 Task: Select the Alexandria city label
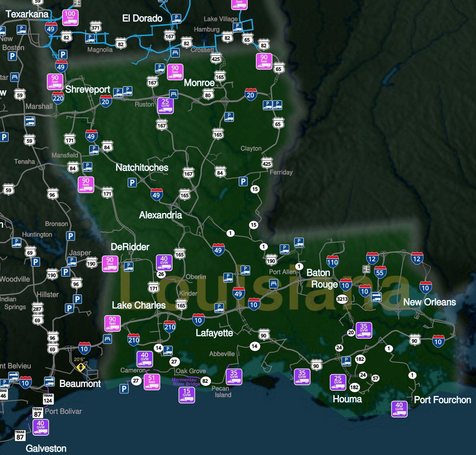160,215
